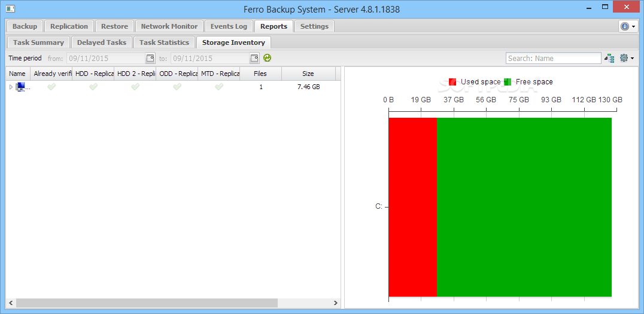Open the 'from' date calendar picker
This screenshot has height=314, width=644.
click(x=150, y=58)
